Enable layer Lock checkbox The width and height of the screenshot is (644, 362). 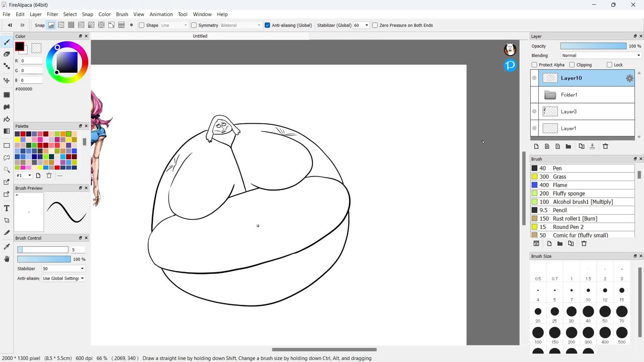609,65
